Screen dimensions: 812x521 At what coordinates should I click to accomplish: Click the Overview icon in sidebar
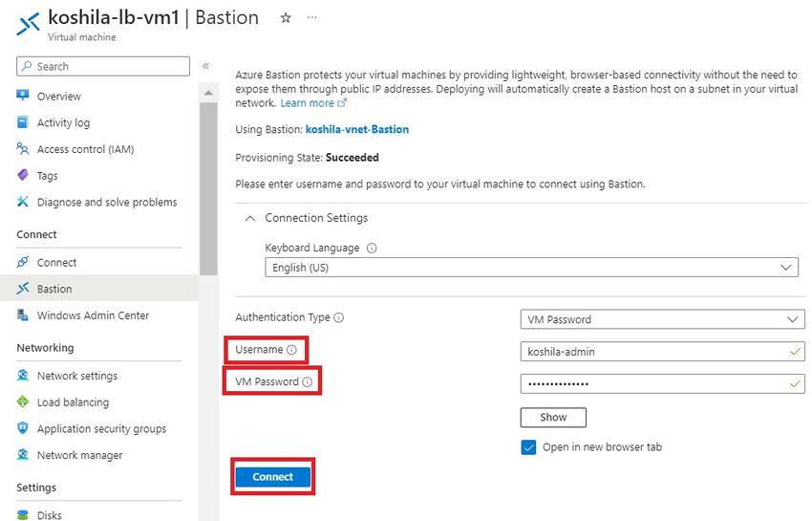(23, 97)
